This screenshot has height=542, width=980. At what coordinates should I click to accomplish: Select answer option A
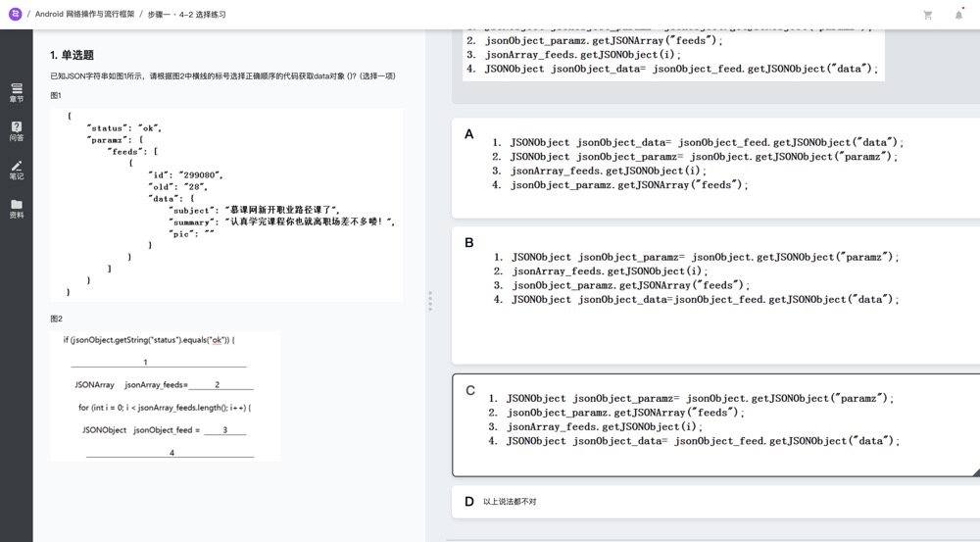pyautogui.click(x=715, y=169)
